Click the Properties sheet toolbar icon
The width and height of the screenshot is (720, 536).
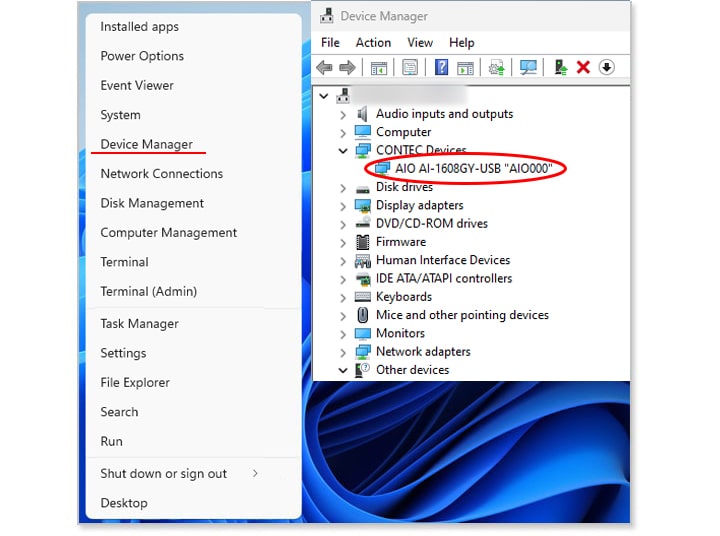409,67
